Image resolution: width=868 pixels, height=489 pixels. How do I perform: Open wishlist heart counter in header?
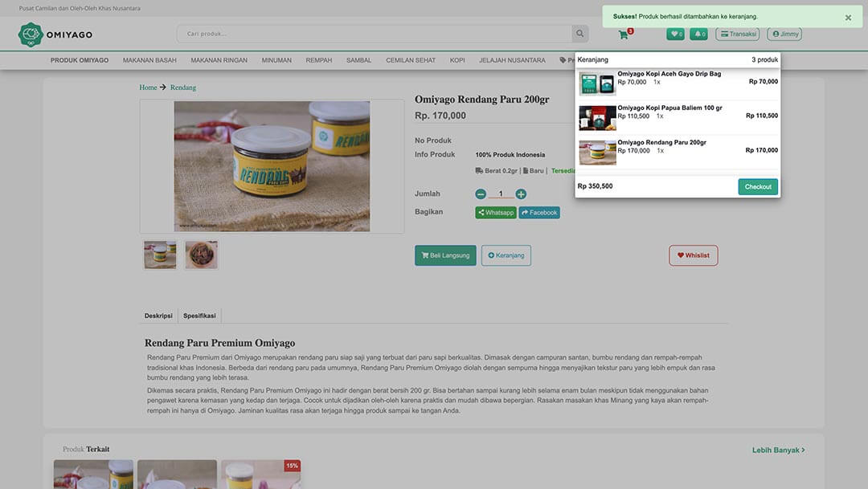click(675, 34)
